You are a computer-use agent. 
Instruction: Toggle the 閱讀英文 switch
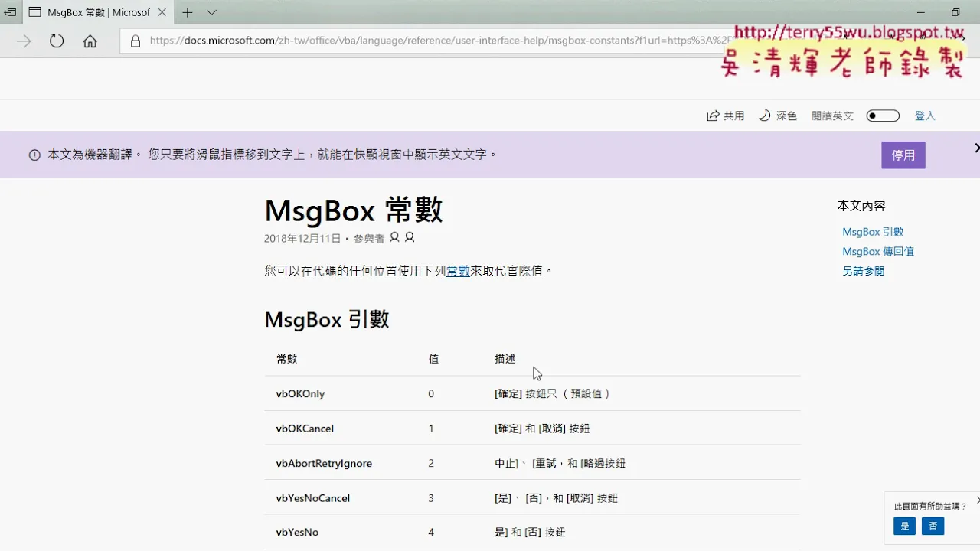[x=883, y=116]
